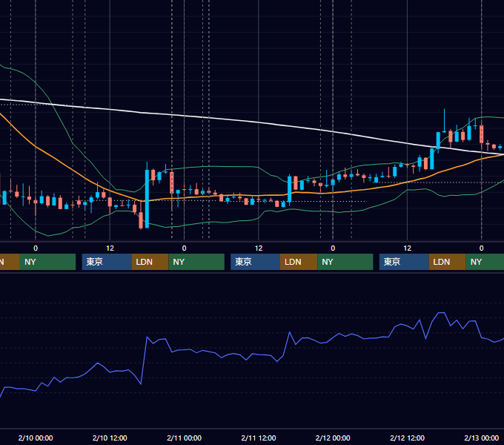Click the 東京 session block on 2/12

404,262
